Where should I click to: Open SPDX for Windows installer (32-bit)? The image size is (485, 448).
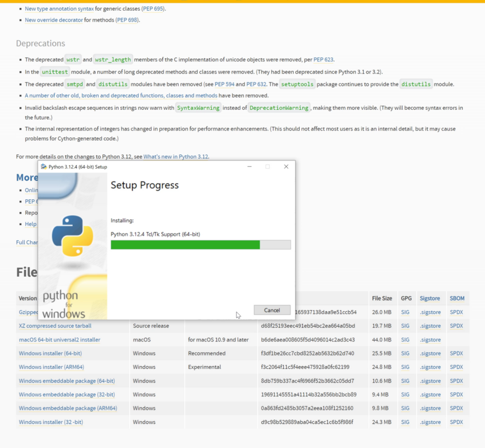click(456, 422)
